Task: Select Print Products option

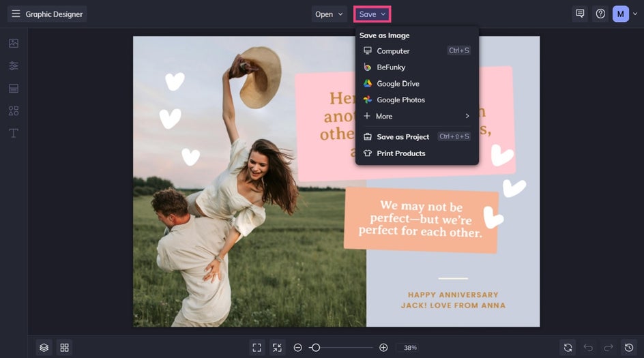Action: pos(417,153)
